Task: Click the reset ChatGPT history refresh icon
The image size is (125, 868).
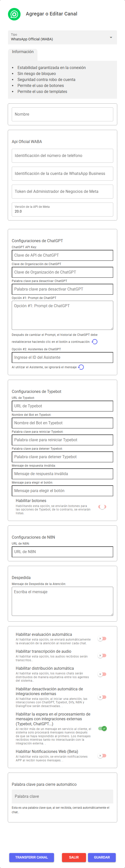Action: point(94,341)
